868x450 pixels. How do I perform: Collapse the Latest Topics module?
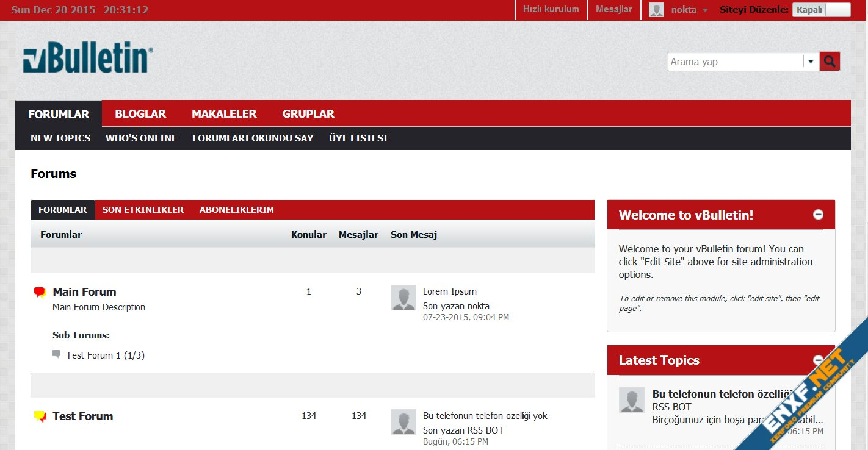click(818, 360)
